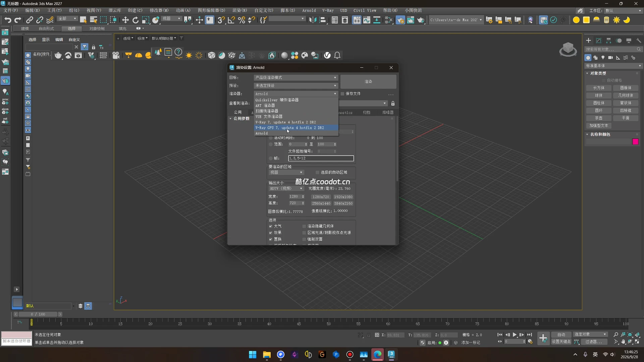Open the Preset (预设) dropdown
Image resolution: width=644 pixels, height=362 pixels.
(x=296, y=85)
